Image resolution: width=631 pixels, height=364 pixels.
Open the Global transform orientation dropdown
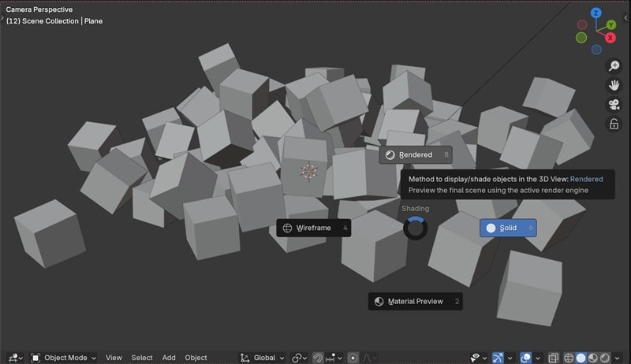tap(262, 358)
